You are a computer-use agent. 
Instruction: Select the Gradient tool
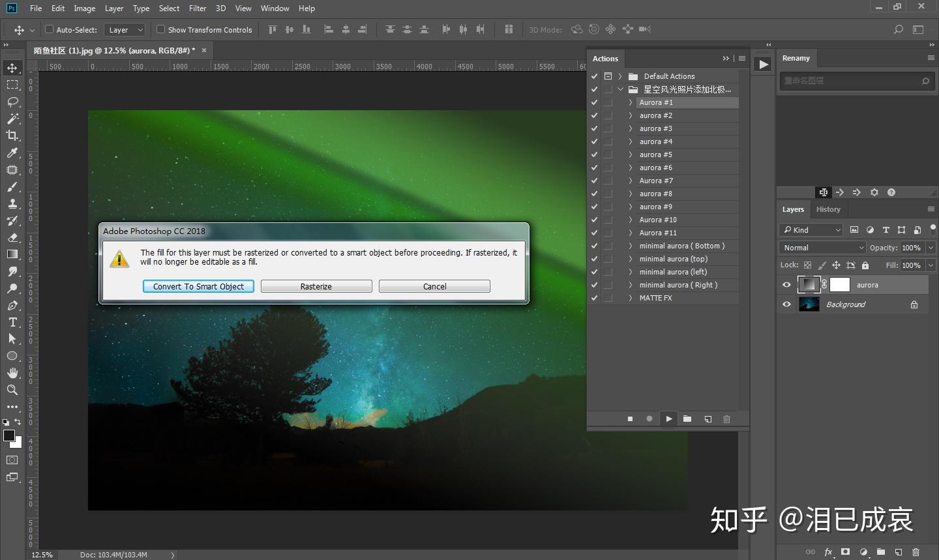12,254
